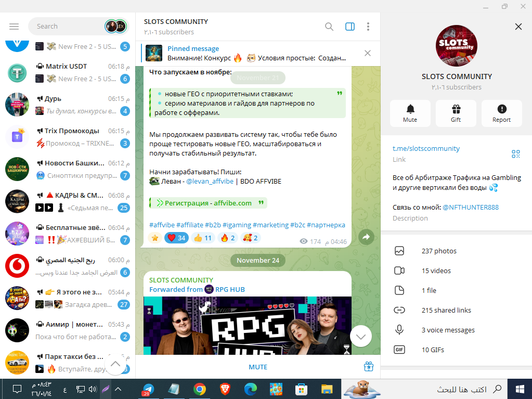532x399 pixels.
Task: Click the #партнерка hashtag
Action: (x=326, y=225)
